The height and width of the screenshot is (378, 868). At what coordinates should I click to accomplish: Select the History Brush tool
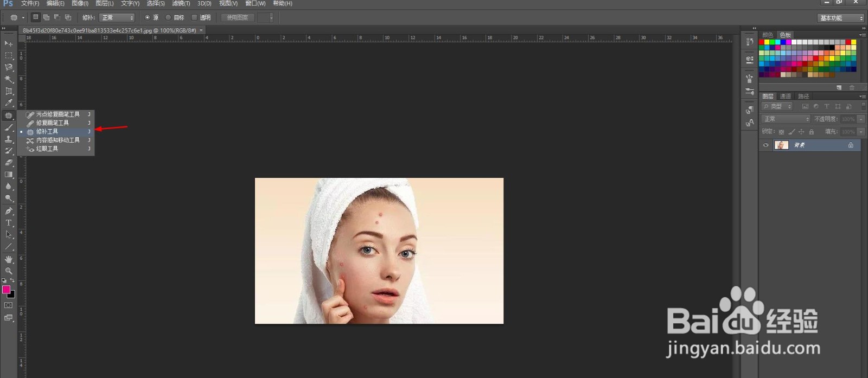coord(9,151)
